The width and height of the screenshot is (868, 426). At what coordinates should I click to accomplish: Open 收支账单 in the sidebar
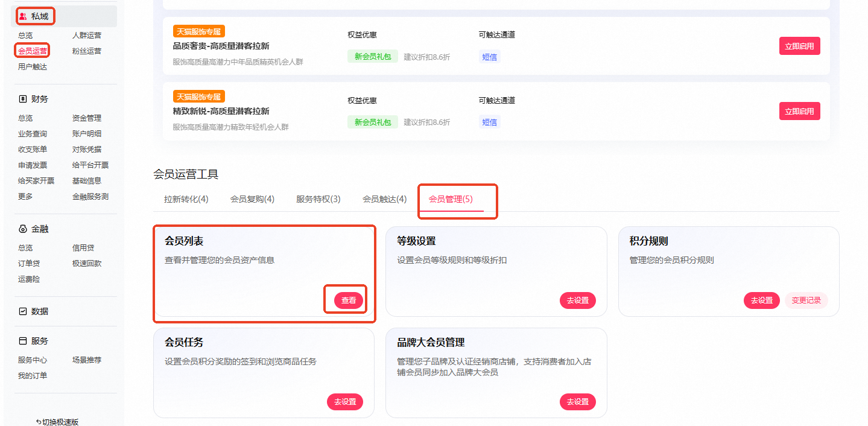[33, 150]
